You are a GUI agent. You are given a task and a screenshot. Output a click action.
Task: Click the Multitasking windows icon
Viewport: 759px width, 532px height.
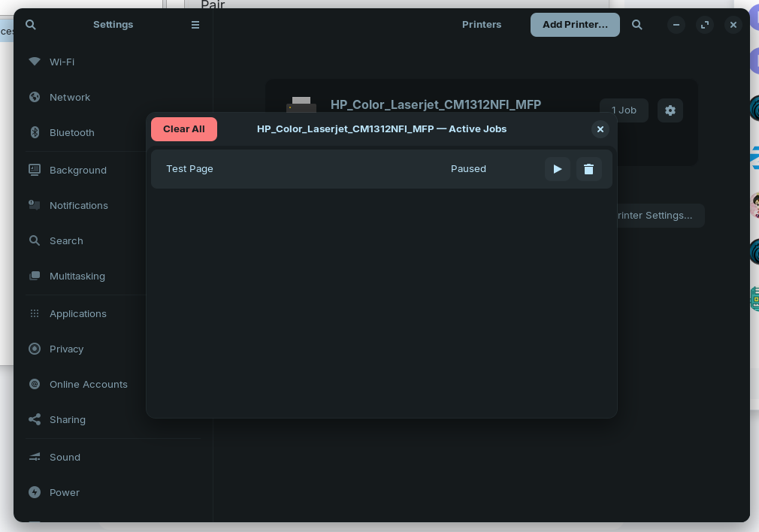[x=35, y=276]
